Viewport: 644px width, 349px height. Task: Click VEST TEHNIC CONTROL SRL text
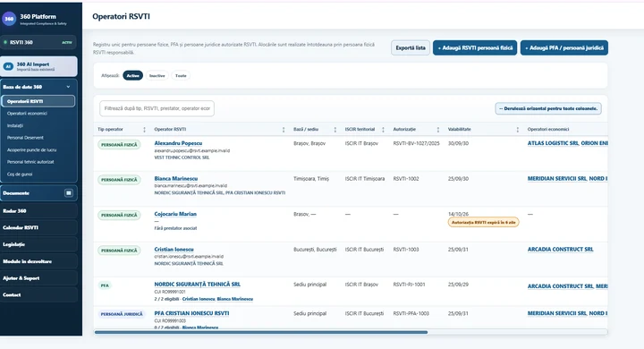(x=182, y=157)
